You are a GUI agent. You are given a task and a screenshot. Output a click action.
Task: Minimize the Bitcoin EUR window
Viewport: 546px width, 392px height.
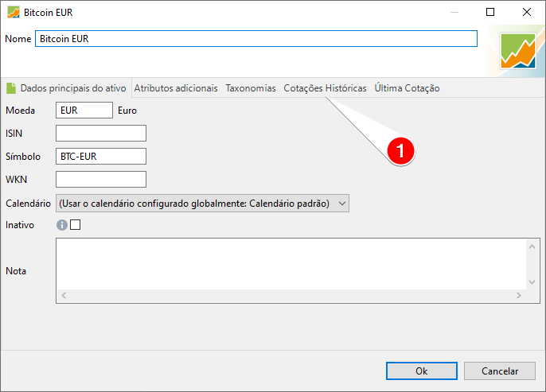point(454,12)
